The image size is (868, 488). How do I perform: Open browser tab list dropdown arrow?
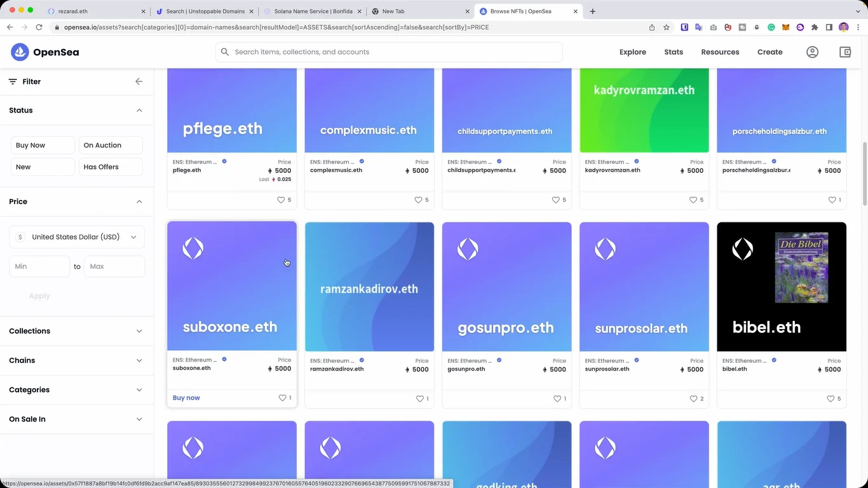858,11
